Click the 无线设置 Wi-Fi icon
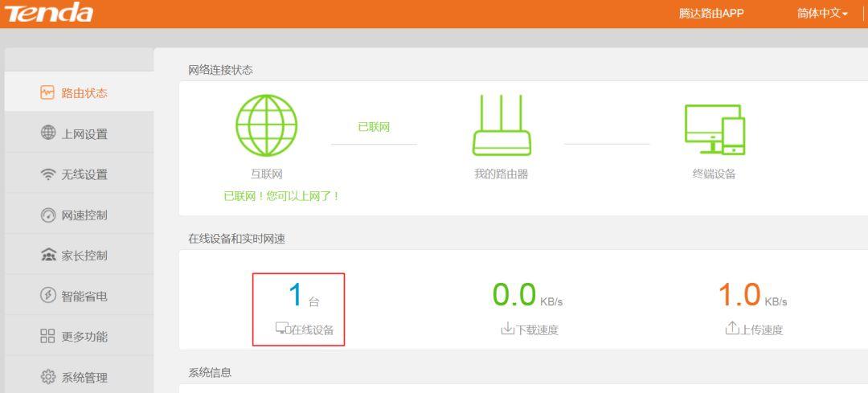 pyautogui.click(x=47, y=174)
